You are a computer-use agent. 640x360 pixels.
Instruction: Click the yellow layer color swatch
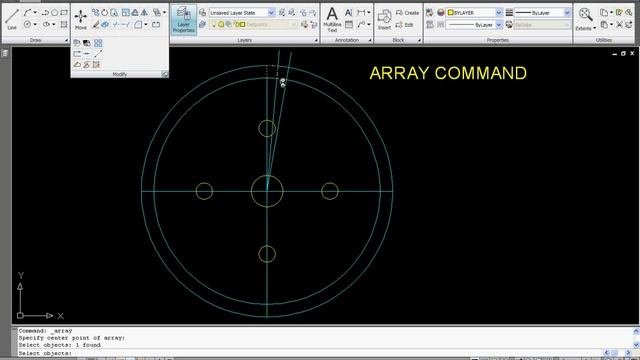242,24
